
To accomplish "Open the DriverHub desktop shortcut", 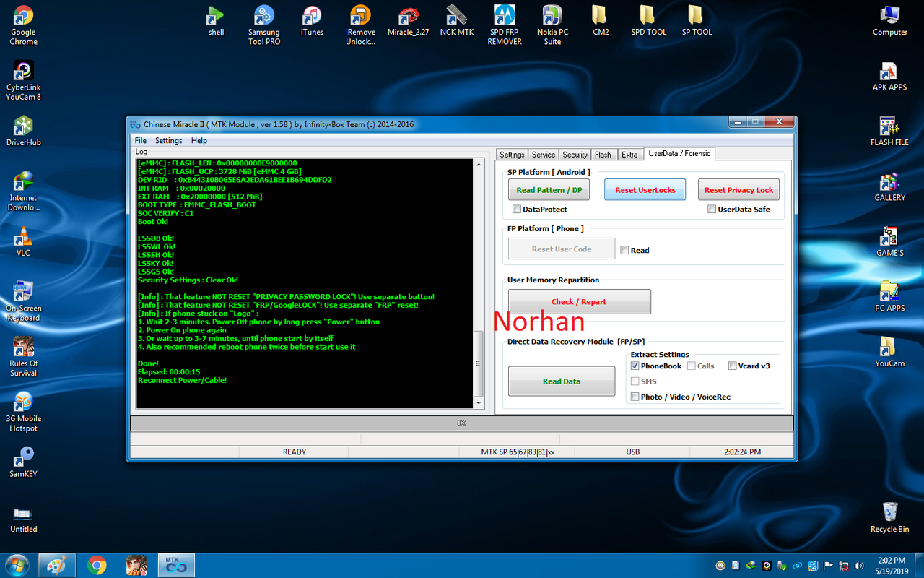I will point(23,131).
